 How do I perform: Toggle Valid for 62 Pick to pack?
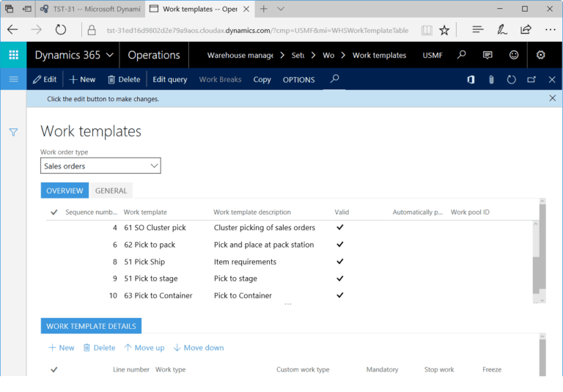339,245
